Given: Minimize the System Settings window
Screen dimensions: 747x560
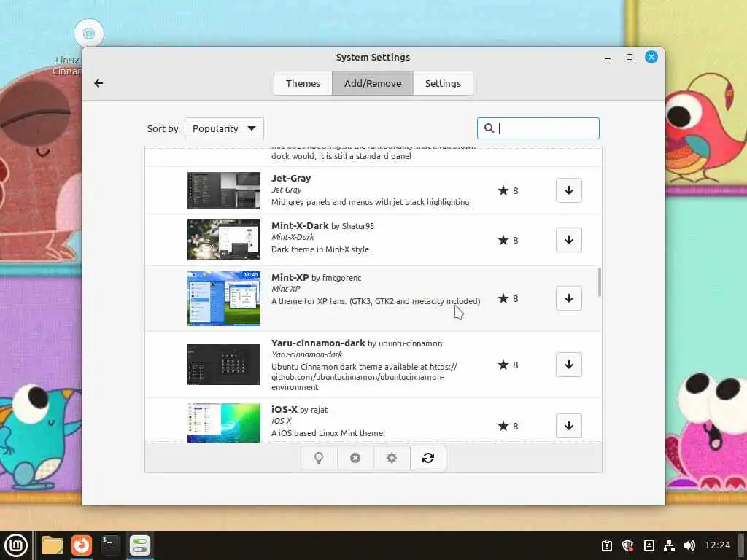Looking at the screenshot, I should 608,58.
